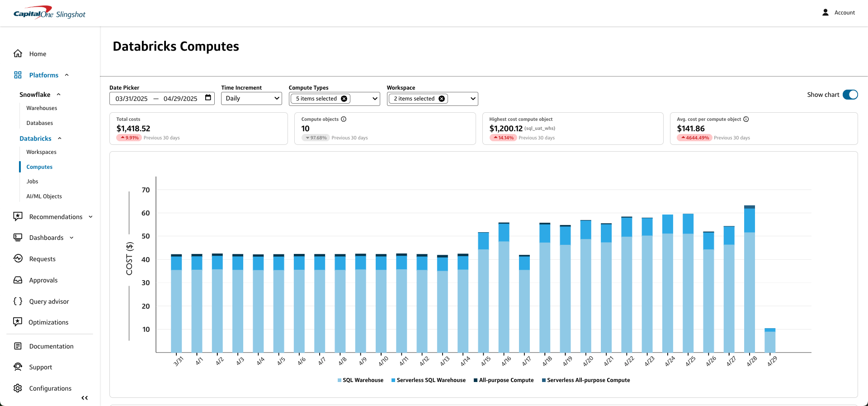This screenshot has width=868, height=406.
Task: Click the Query advisor braces icon
Action: tap(18, 301)
